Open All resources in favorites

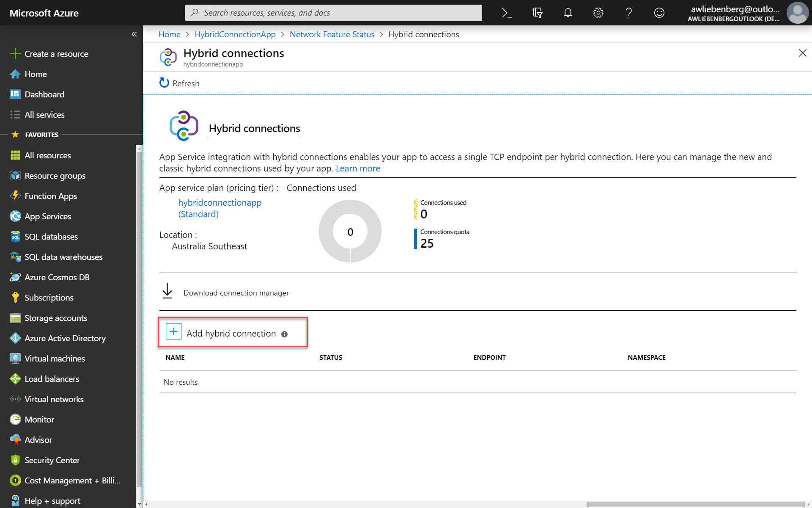click(48, 155)
